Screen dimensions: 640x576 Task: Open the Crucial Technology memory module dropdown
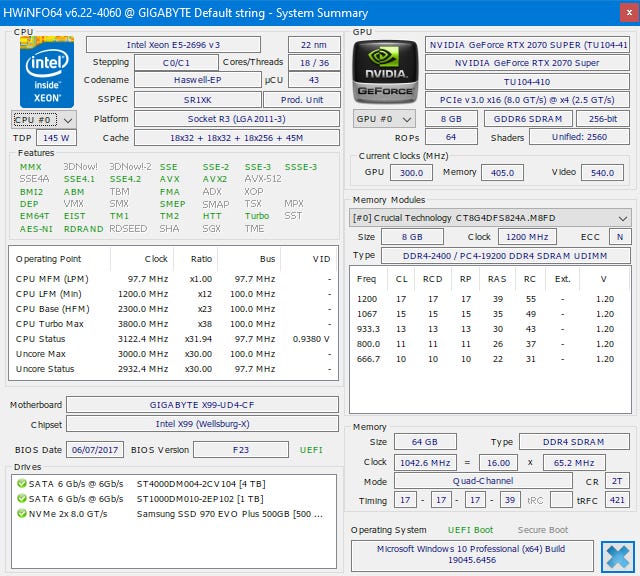click(x=490, y=218)
